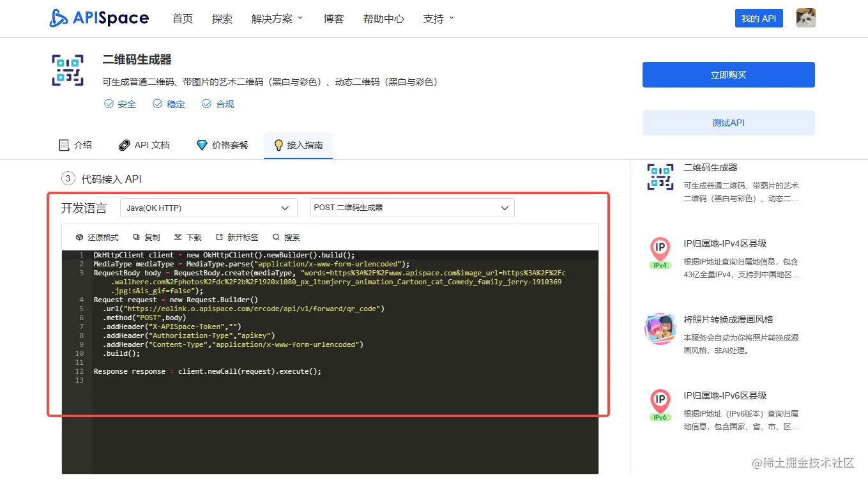
Task: Click the 下载 download icon
Action: click(178, 237)
